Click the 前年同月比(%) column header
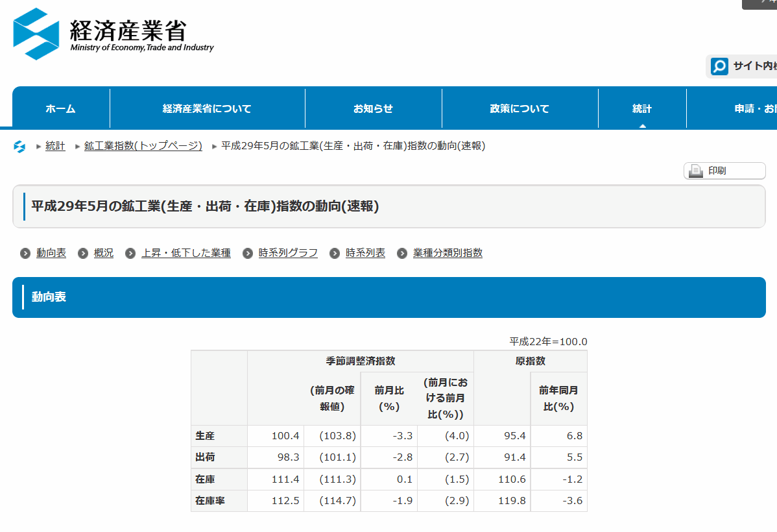Image resolution: width=777 pixels, height=532 pixels. [558, 398]
